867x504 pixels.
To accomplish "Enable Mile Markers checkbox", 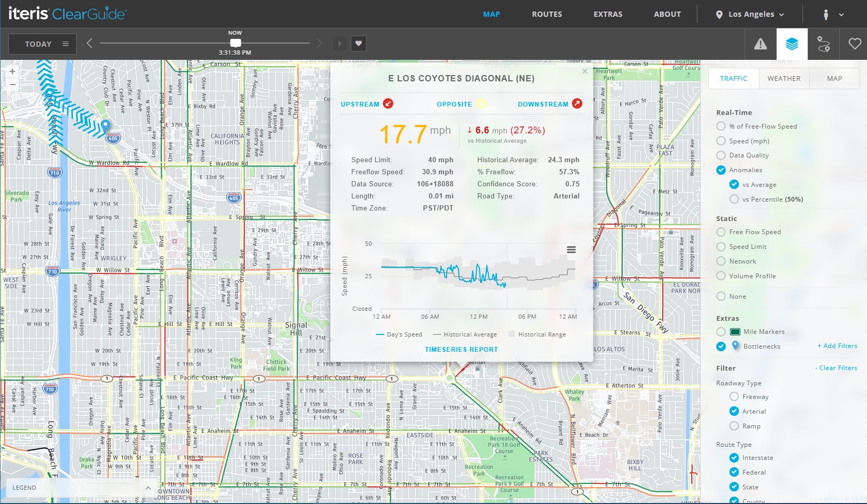I will tap(721, 332).
